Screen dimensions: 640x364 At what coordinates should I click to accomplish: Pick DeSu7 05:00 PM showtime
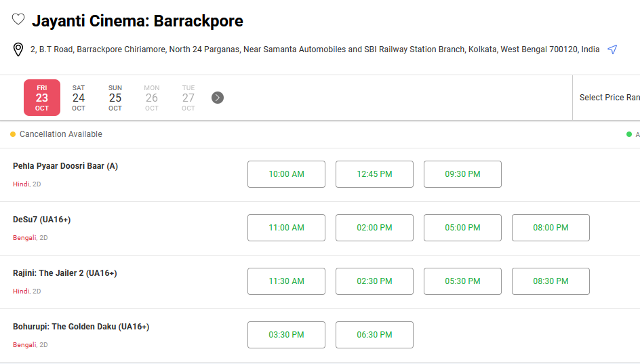462,228
